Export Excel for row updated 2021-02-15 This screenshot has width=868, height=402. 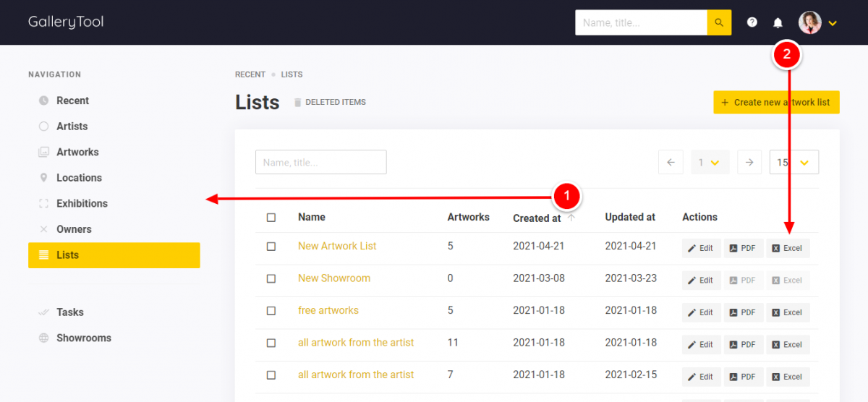tap(788, 377)
